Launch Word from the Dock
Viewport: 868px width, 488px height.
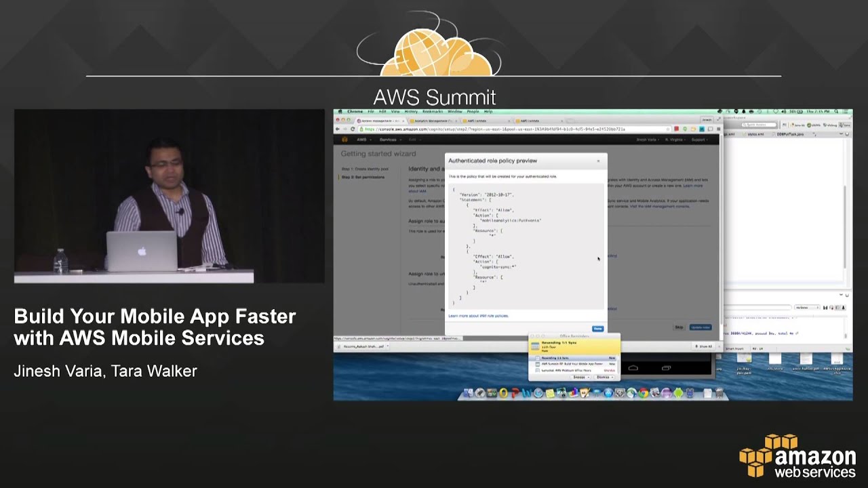pyautogui.click(x=526, y=393)
